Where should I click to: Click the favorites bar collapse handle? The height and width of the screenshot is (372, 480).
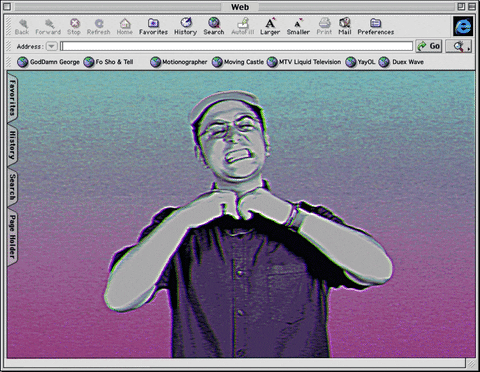[9, 62]
